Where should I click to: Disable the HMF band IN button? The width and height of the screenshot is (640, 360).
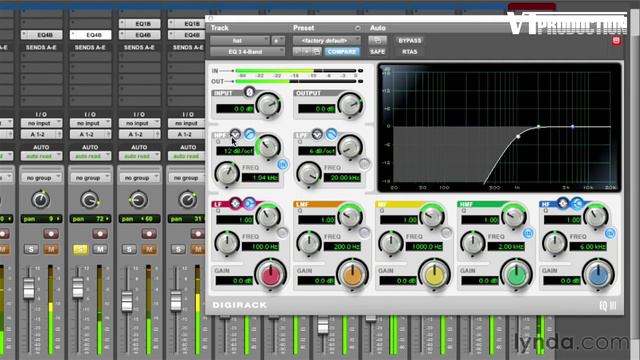[x=528, y=233]
